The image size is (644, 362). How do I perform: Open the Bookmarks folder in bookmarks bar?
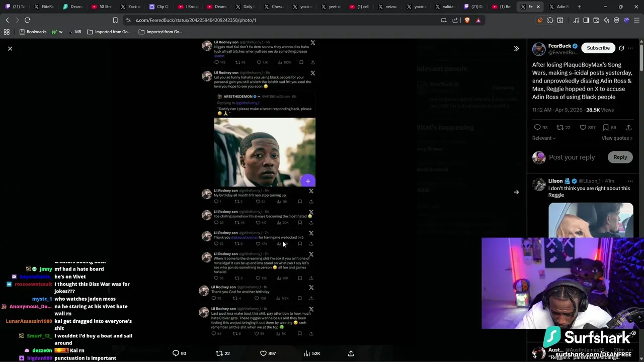[33, 32]
